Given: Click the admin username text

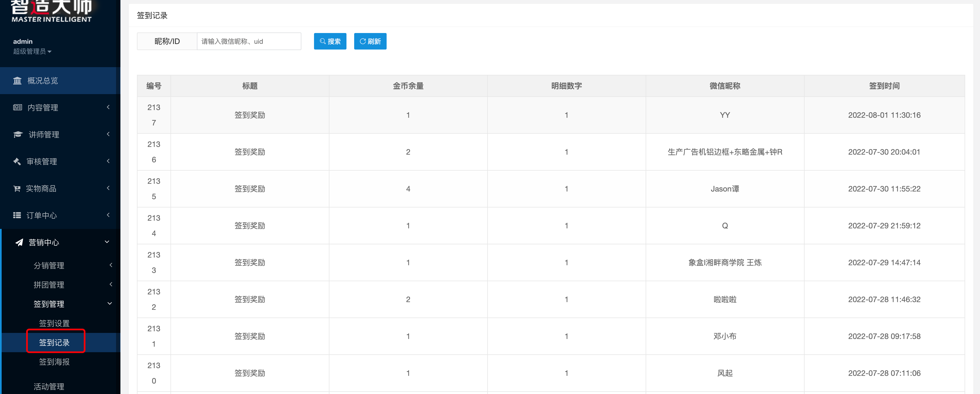Looking at the screenshot, I should pyautogui.click(x=23, y=42).
